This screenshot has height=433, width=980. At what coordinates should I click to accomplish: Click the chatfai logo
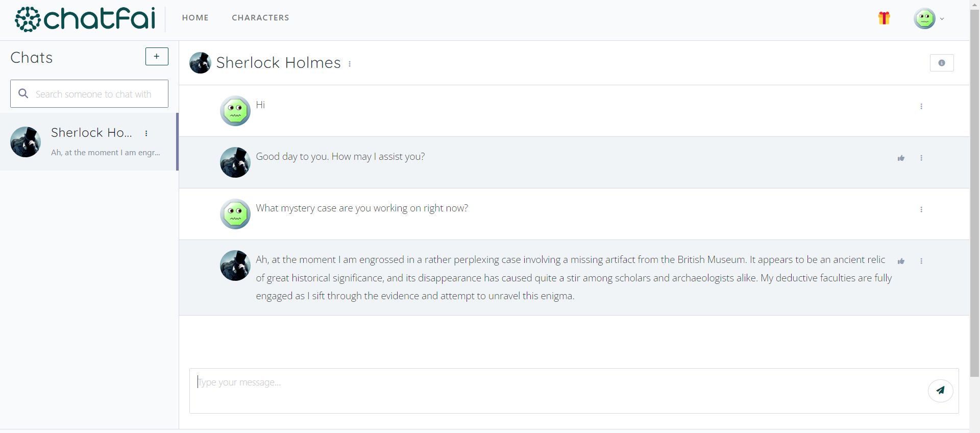(85, 19)
